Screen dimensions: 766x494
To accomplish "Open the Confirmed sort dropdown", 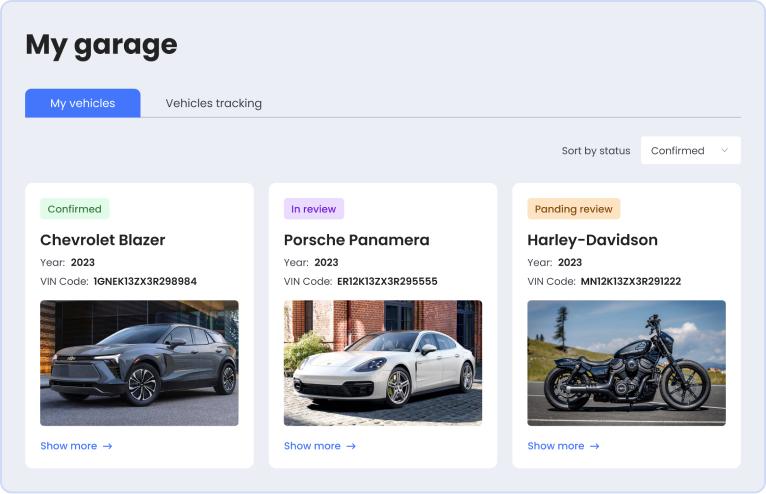I will [x=690, y=151].
